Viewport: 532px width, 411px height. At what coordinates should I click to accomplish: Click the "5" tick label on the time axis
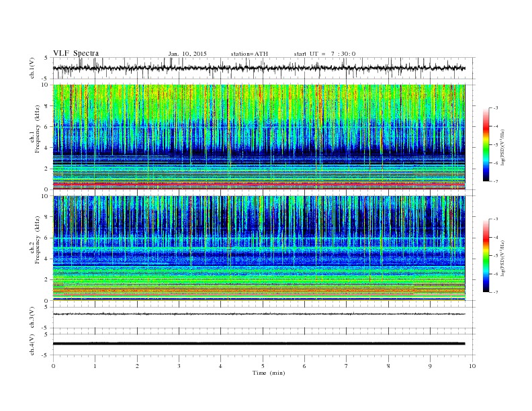coord(263,366)
